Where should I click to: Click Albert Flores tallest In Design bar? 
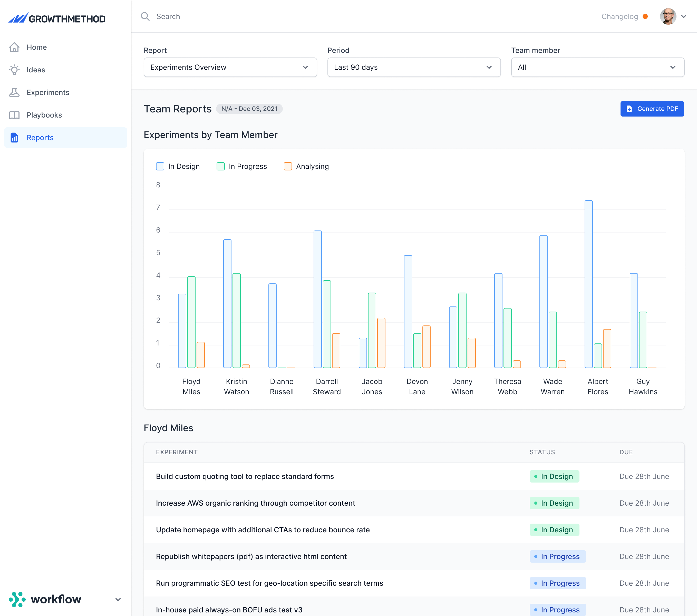tap(588, 284)
